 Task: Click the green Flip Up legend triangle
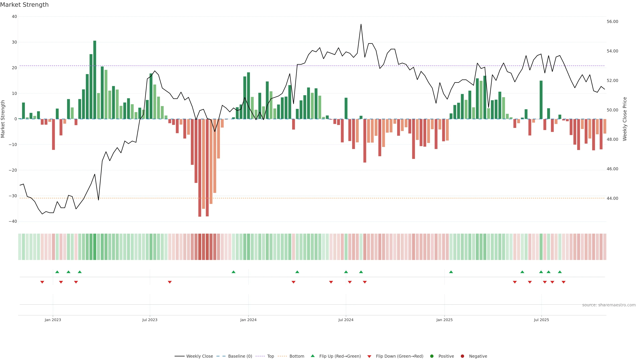point(312,356)
